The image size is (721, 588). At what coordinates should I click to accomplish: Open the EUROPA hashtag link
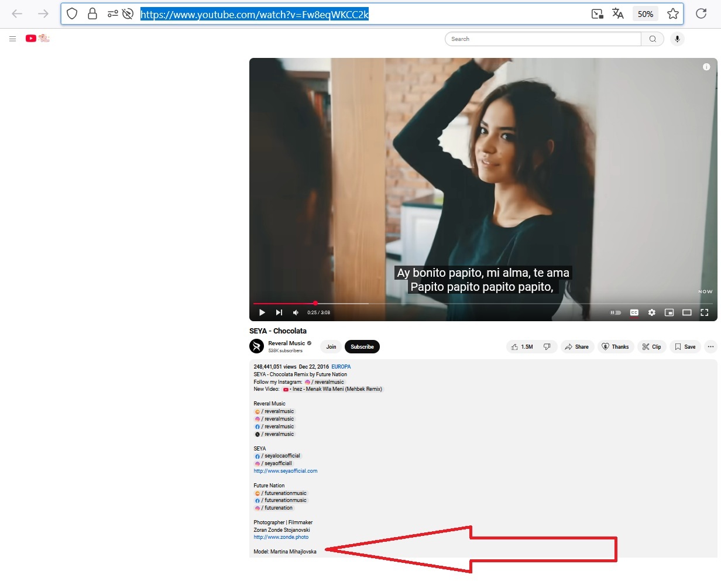(341, 367)
